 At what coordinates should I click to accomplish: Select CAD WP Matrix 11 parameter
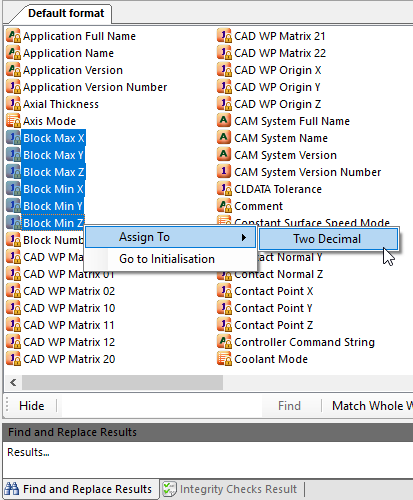click(69, 325)
